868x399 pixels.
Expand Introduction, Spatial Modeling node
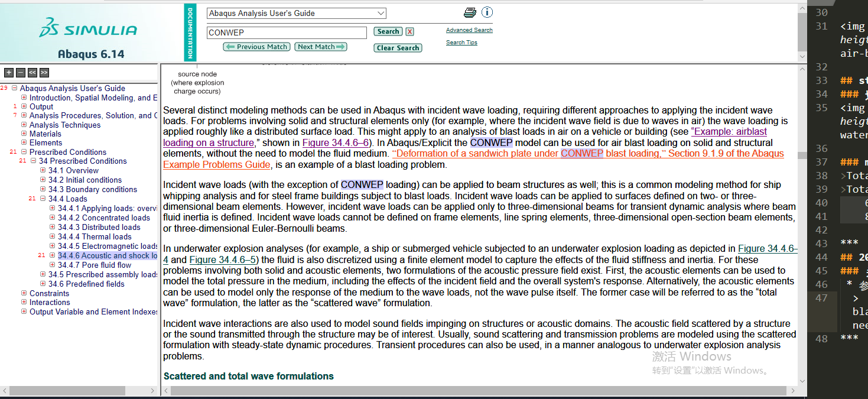click(24, 98)
